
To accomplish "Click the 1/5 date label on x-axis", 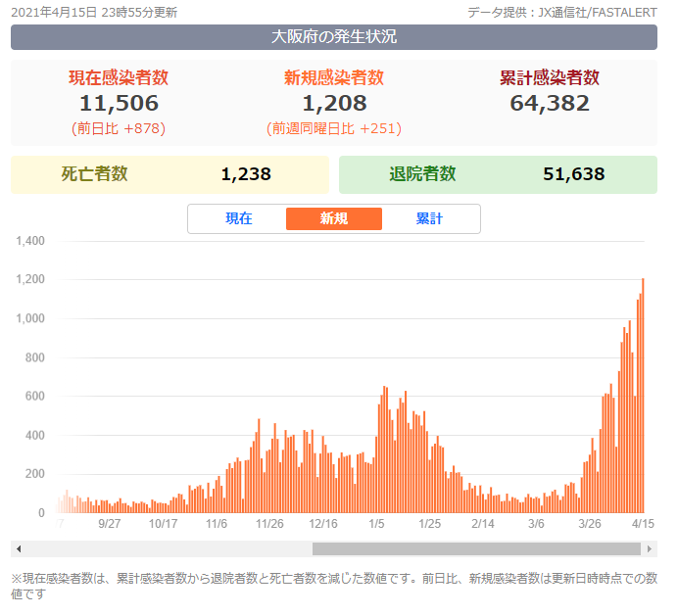I will pyautogui.click(x=376, y=524).
